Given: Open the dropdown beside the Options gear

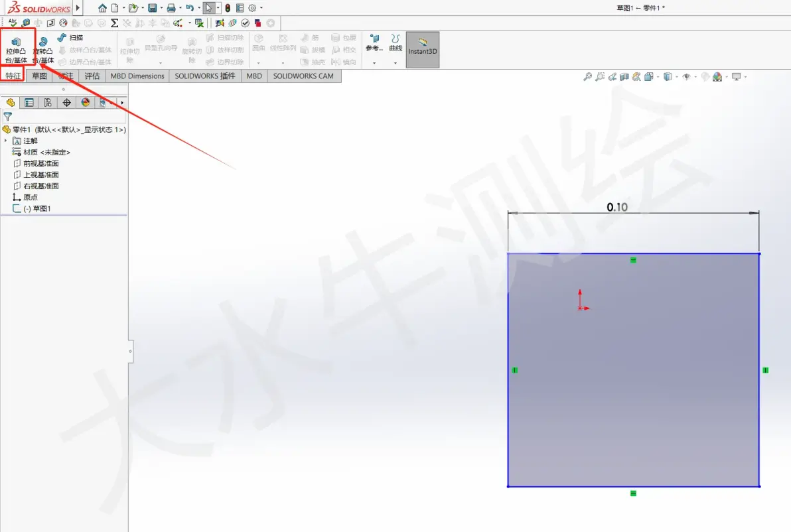Looking at the screenshot, I should click(261, 8).
